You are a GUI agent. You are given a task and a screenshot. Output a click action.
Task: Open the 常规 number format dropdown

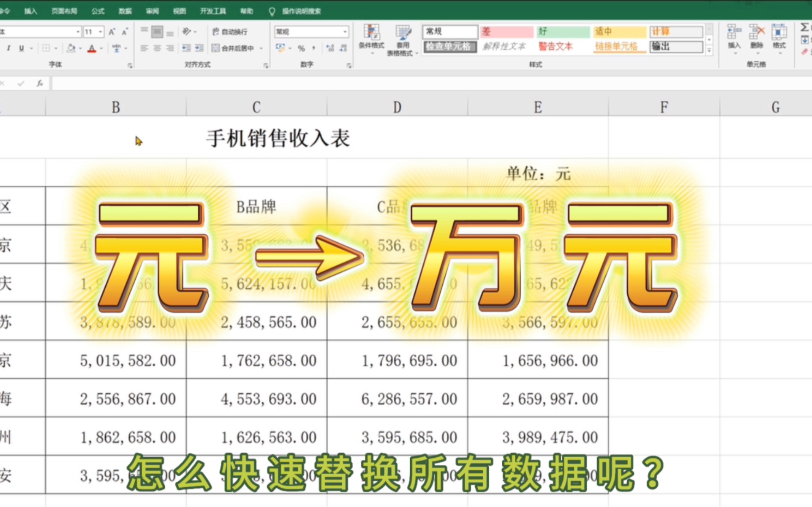pos(345,32)
